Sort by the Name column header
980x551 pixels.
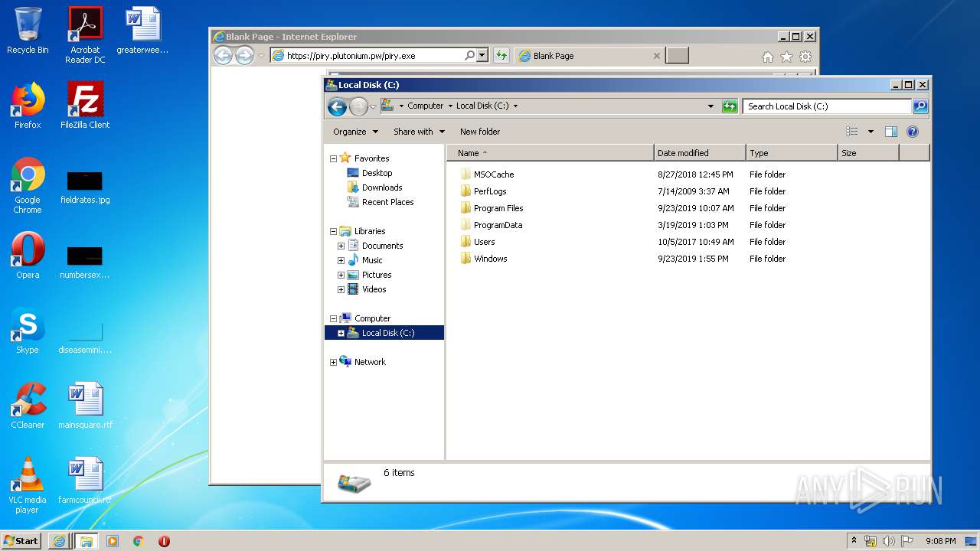click(550, 153)
